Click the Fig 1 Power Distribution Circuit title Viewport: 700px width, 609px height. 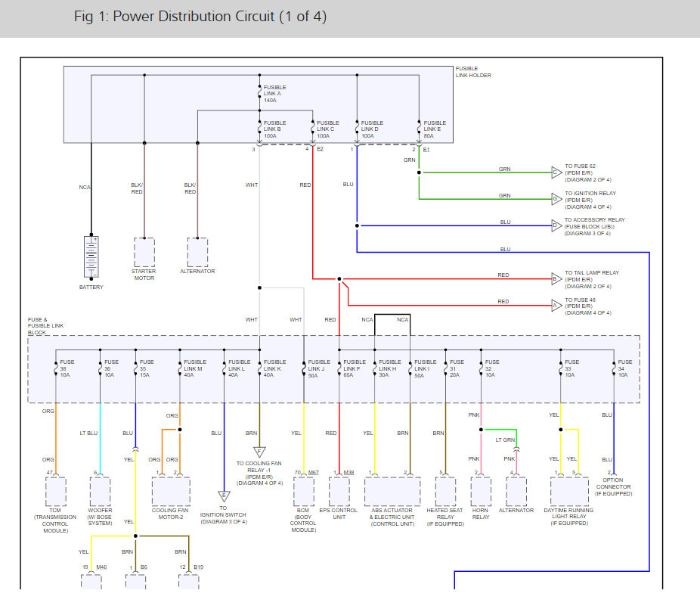(200, 17)
